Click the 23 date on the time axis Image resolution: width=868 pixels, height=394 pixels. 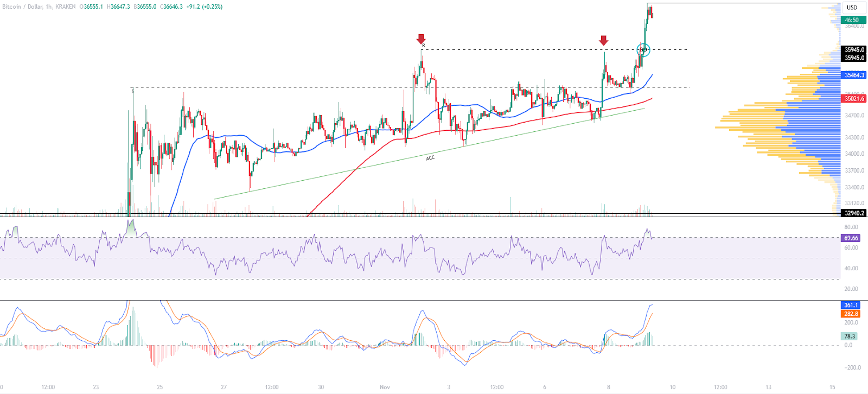click(x=95, y=387)
